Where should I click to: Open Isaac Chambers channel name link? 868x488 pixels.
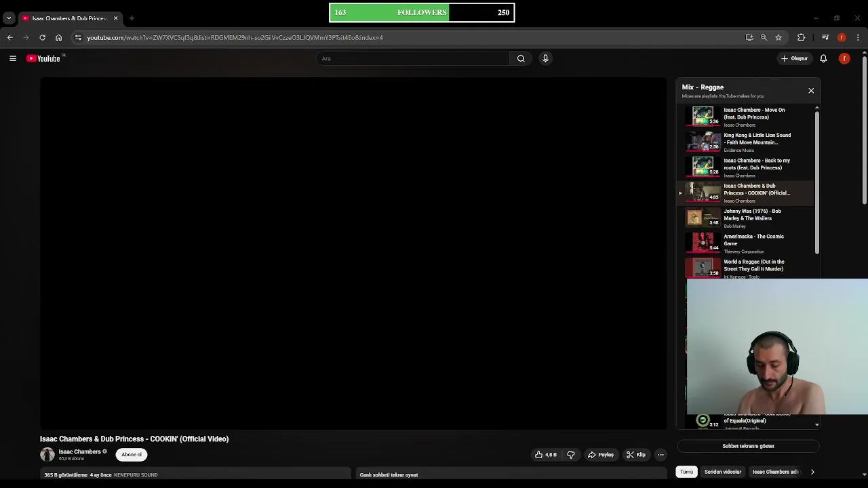coord(79,452)
